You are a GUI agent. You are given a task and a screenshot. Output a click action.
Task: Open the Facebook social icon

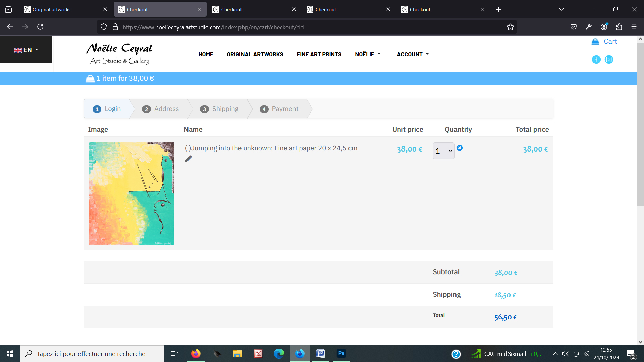pos(596,60)
